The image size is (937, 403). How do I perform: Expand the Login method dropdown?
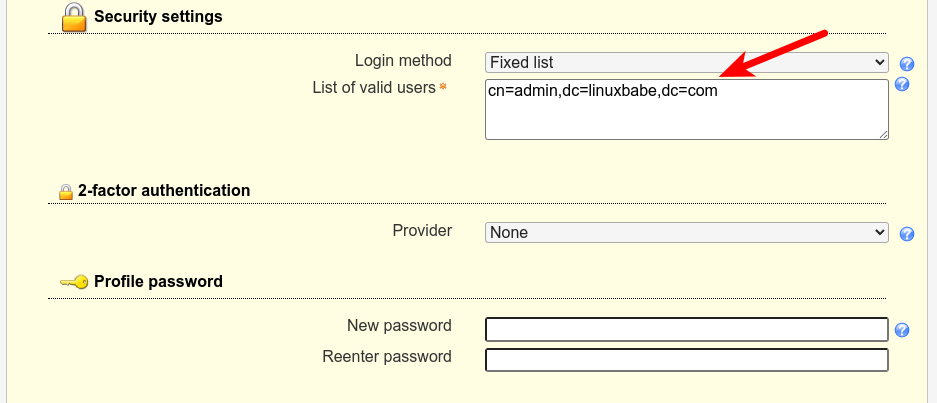686,62
